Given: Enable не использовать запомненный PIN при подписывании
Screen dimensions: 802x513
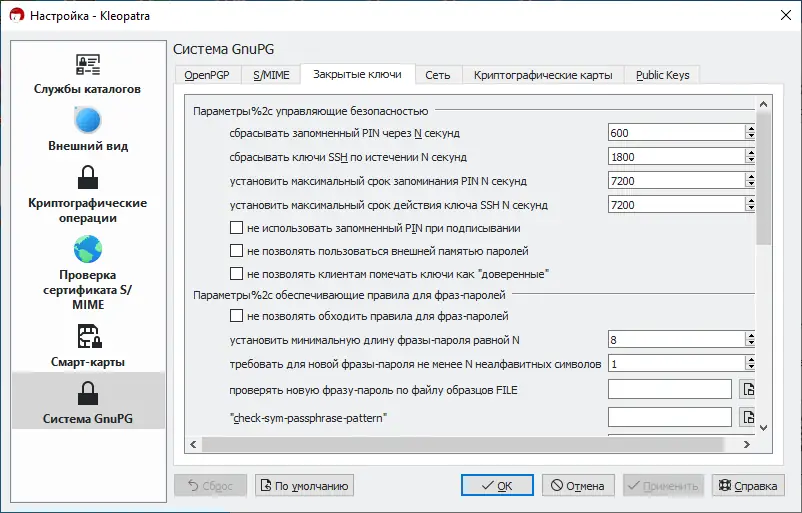Looking at the screenshot, I should [x=237, y=228].
